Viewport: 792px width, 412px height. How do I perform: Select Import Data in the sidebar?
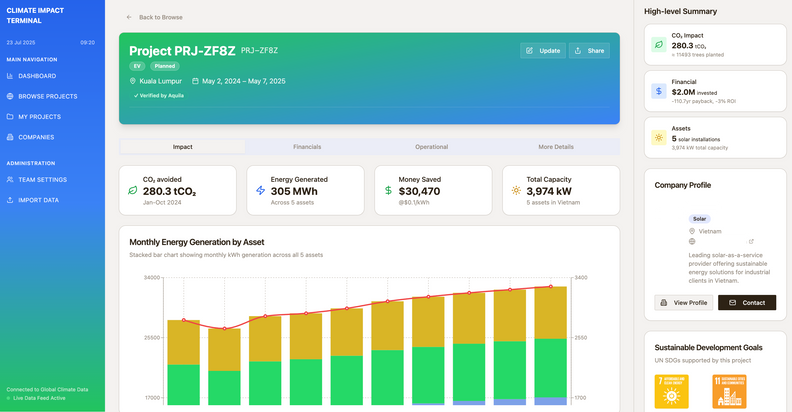pyautogui.click(x=38, y=200)
